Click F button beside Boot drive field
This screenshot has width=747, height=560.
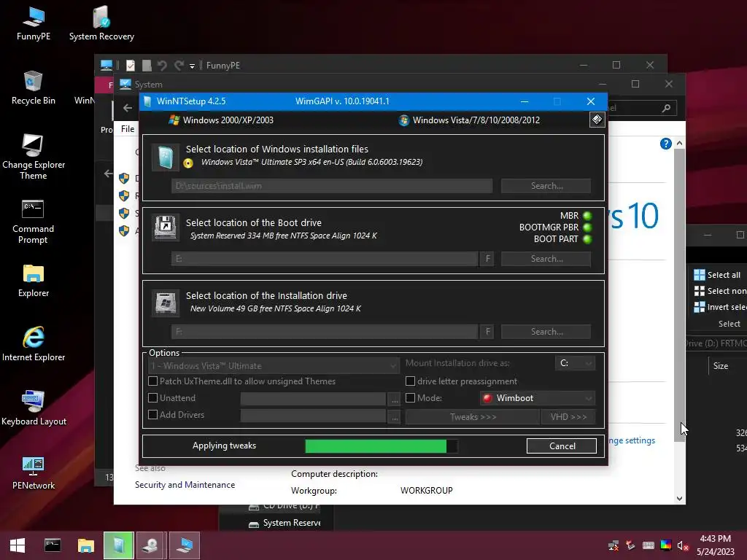(x=487, y=259)
